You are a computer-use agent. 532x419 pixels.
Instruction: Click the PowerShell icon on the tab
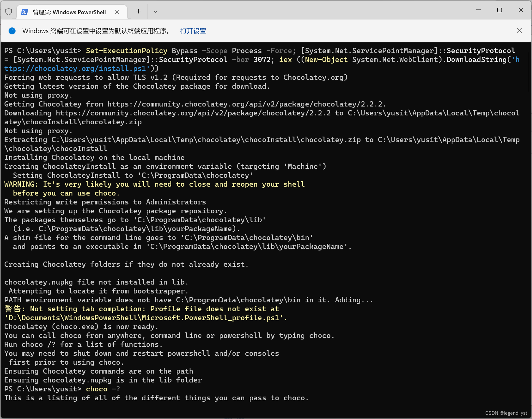[x=25, y=12]
